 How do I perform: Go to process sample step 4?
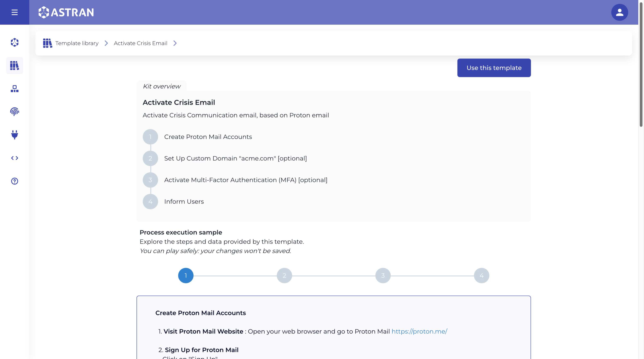(482, 275)
